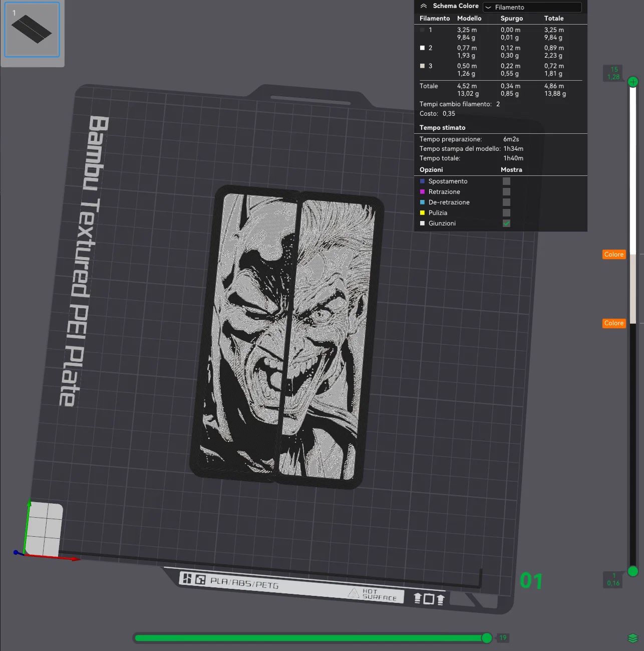Click the cyan De-retrazione color icon
This screenshot has width=644, height=651.
[422, 202]
